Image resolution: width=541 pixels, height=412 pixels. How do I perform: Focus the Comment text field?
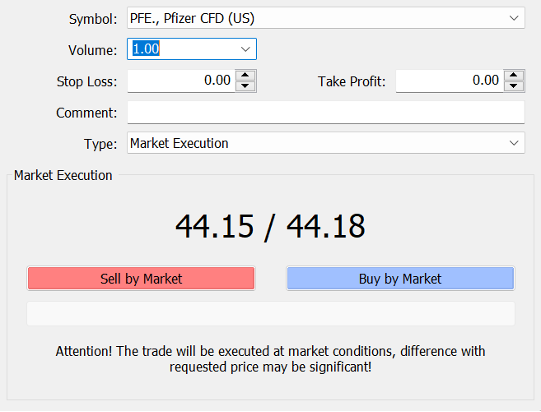[326, 112]
